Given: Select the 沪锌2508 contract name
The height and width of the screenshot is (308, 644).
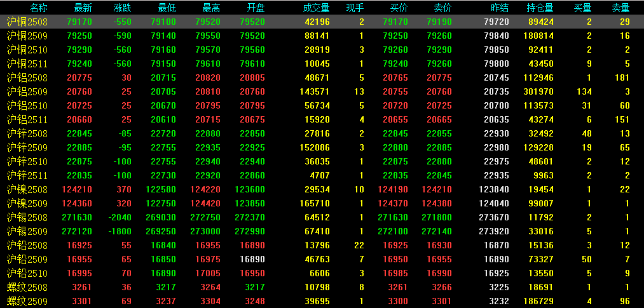Looking at the screenshot, I should pos(27,134).
